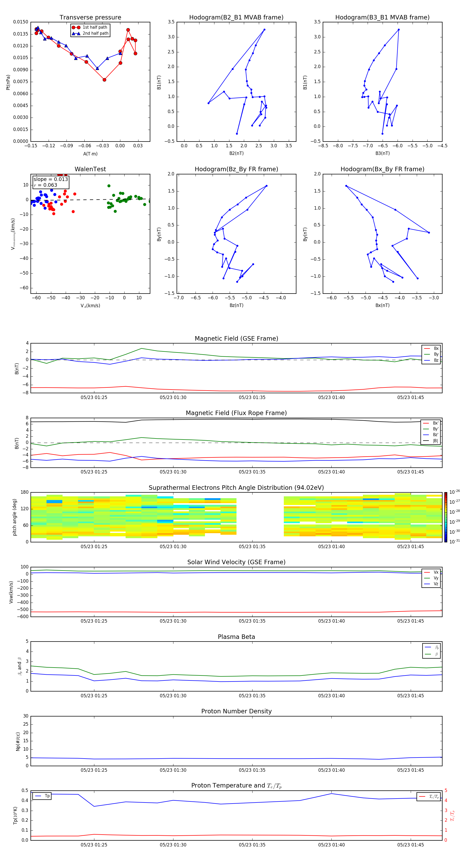Click the "Np(#/cc)" y-axis label
The width and height of the screenshot is (473, 868).
(18, 741)
